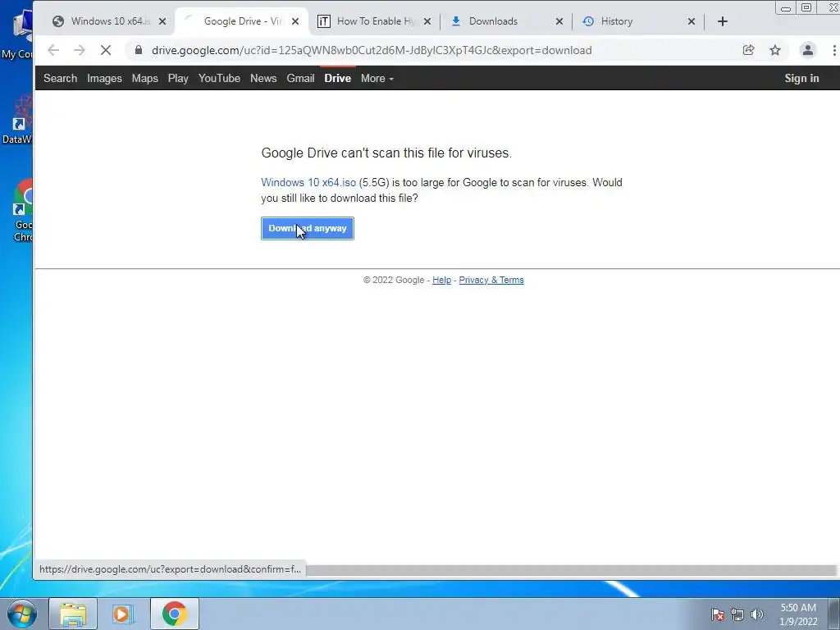Image resolution: width=840 pixels, height=630 pixels.
Task: Click the network tray icon
Action: [737, 614]
